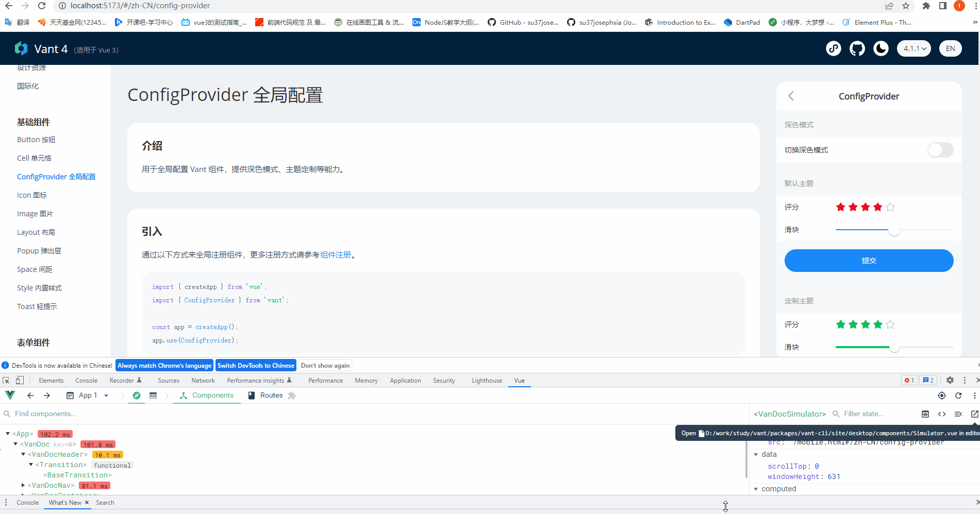Open the Console drawer tab
This screenshot has width=980, height=514.
pos(28,503)
